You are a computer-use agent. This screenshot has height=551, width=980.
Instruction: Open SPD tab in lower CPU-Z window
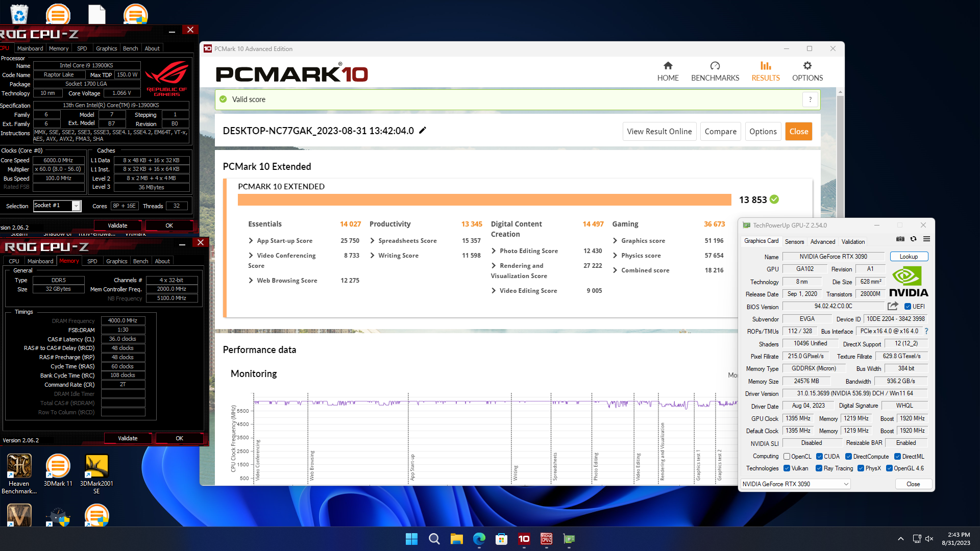[x=92, y=261]
